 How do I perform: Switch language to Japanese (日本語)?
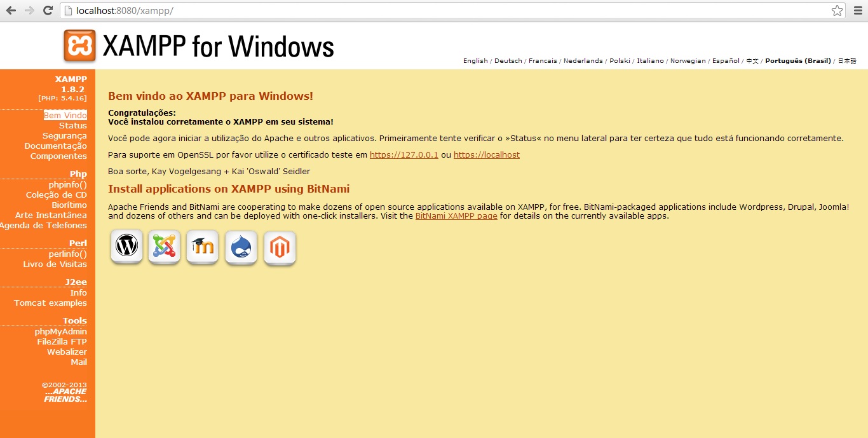click(847, 61)
